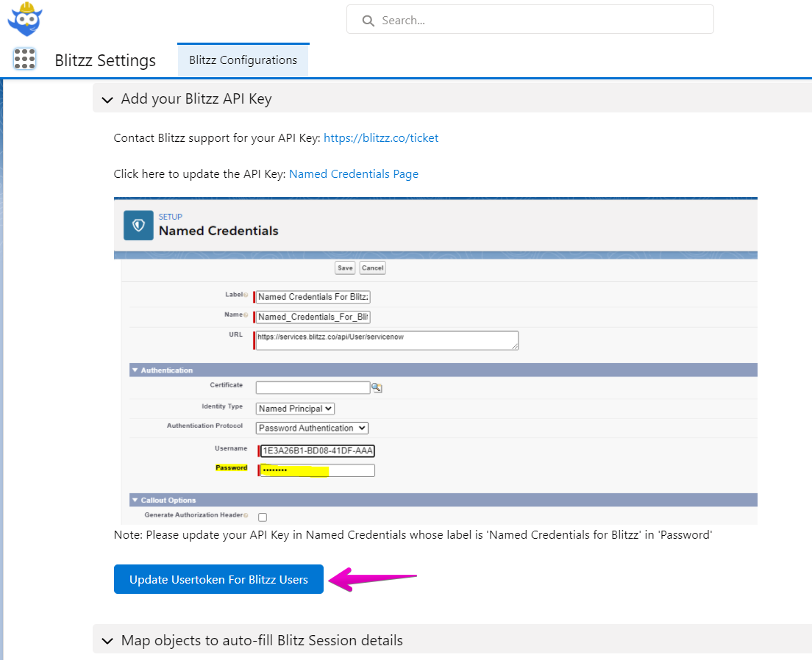Click the Blitzz Settings app title
Image resolution: width=812 pixels, height=660 pixels.
[x=105, y=60]
